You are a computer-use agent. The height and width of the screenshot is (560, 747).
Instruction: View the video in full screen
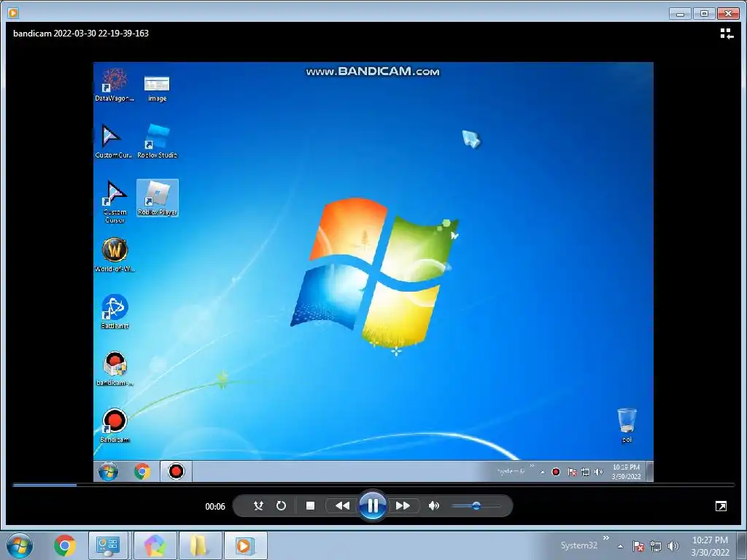pos(721,506)
